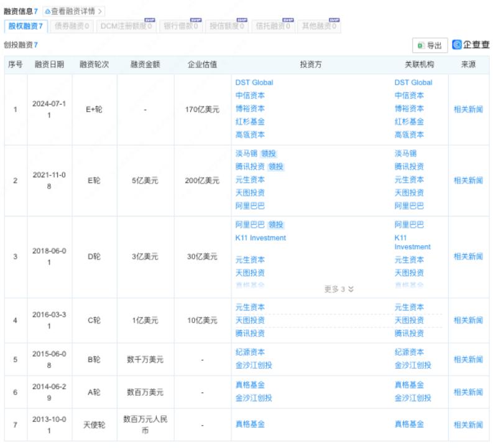Click the 企查查 logo icon
This screenshot has height=448, width=493.
(456, 45)
